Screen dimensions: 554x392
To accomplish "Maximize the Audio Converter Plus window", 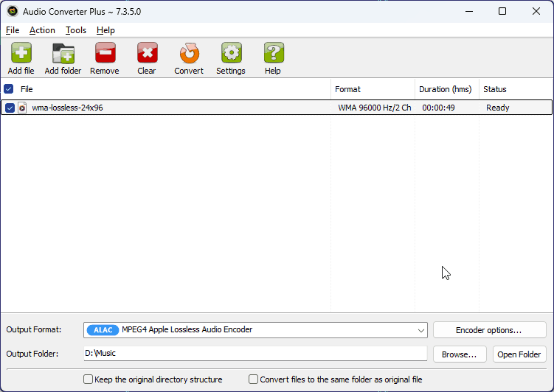I will pos(502,11).
